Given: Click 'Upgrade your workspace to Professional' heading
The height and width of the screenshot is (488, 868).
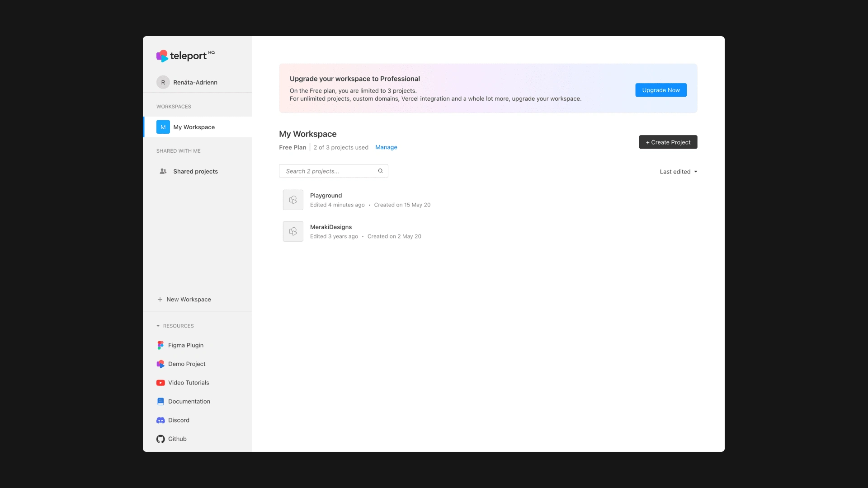Looking at the screenshot, I should pyautogui.click(x=355, y=79).
